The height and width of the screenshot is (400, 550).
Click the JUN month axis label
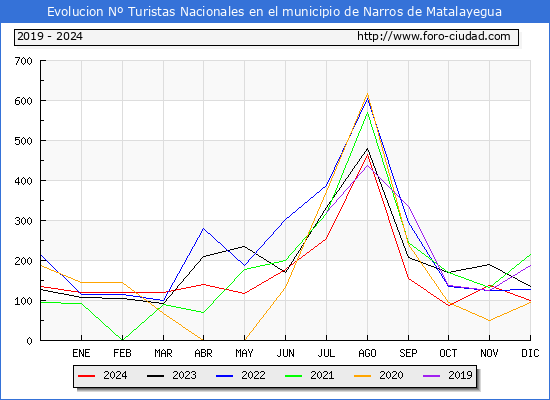pos(286,353)
